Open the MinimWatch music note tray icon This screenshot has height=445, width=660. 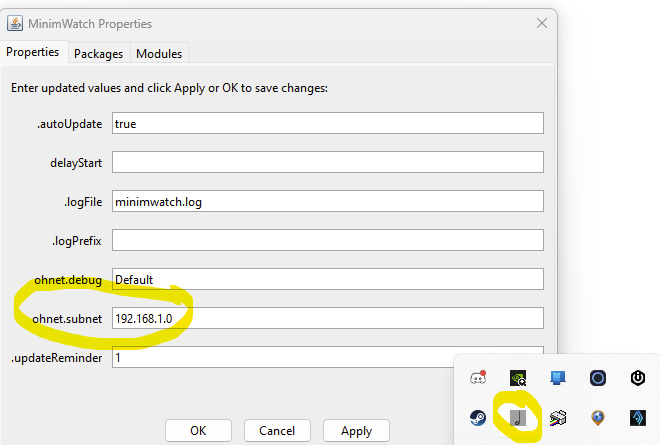point(518,418)
